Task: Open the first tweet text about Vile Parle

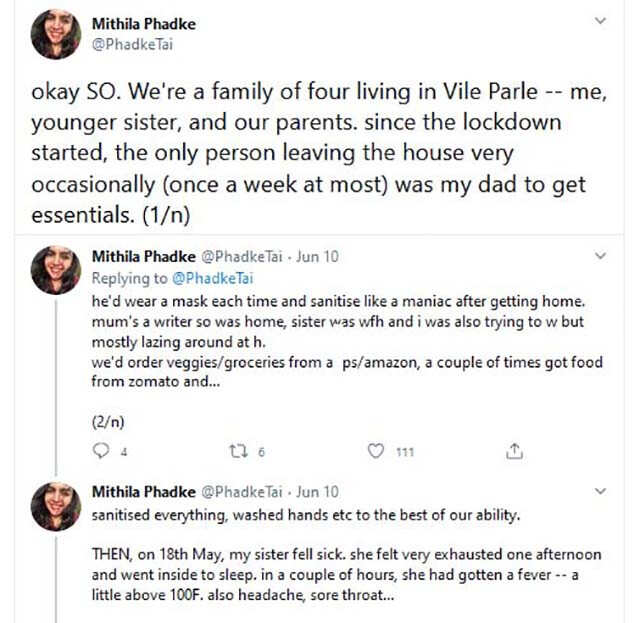Action: click(318, 153)
